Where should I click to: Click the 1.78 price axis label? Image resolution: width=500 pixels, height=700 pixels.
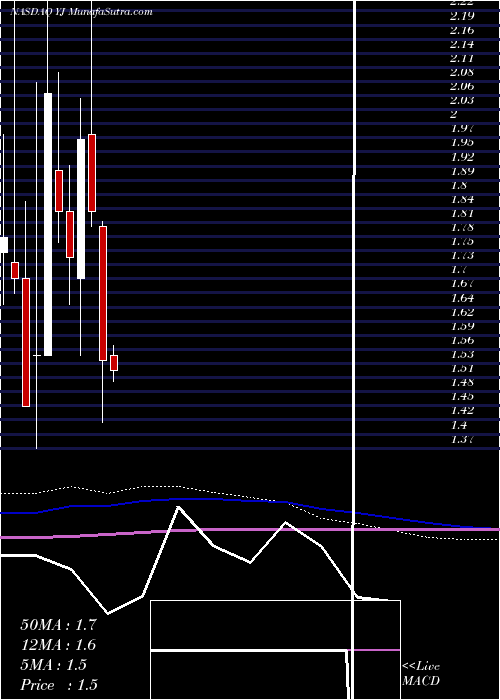pyautogui.click(x=462, y=227)
